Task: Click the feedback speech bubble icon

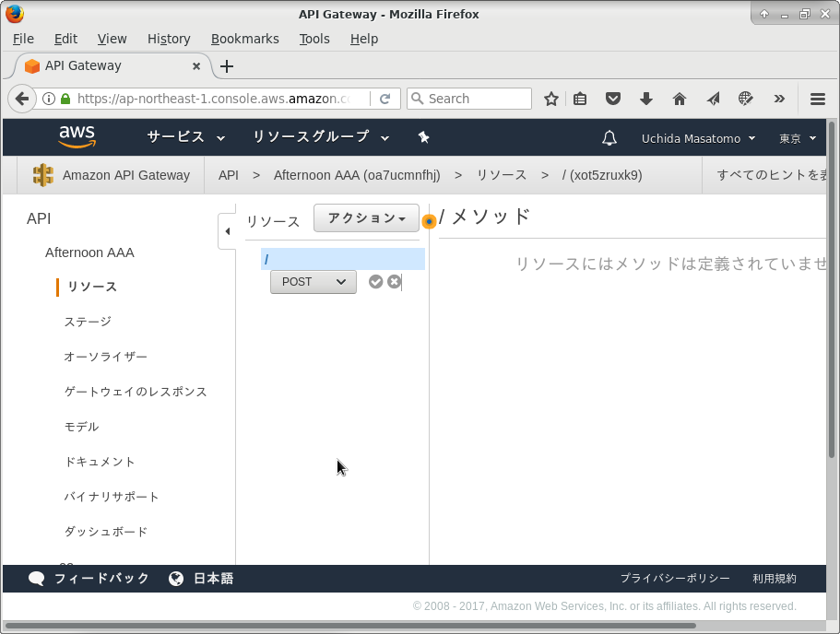Action: point(37,579)
